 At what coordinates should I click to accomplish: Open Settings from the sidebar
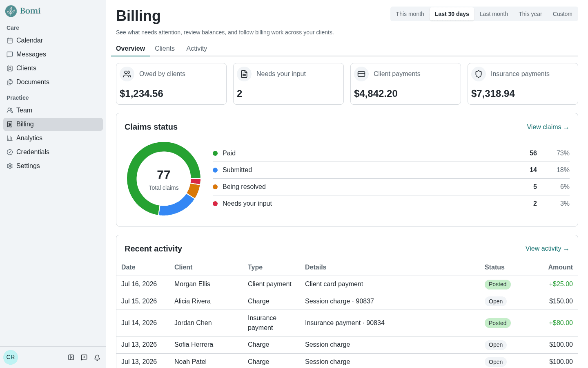click(53, 166)
